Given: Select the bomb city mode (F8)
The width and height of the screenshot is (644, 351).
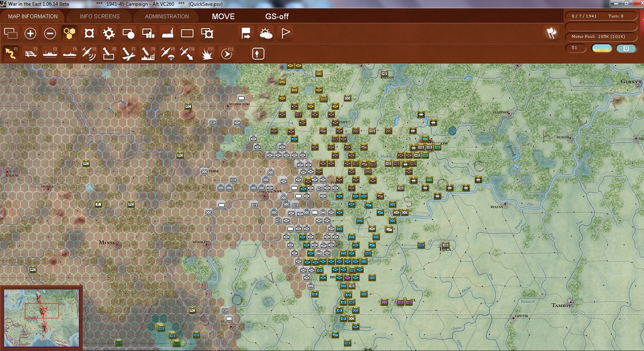Looking at the screenshot, I should click(x=148, y=53).
